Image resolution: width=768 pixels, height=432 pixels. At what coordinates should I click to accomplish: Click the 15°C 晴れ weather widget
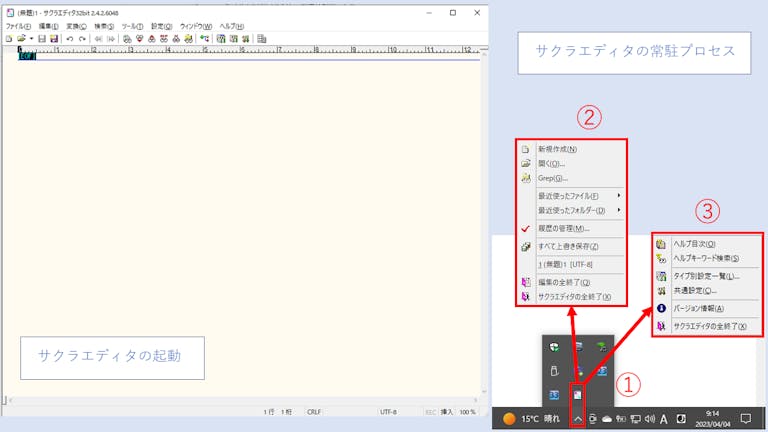[x=531, y=419]
